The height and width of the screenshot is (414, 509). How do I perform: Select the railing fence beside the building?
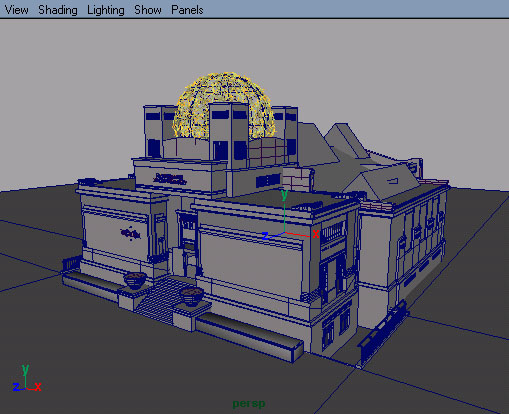tap(383, 333)
